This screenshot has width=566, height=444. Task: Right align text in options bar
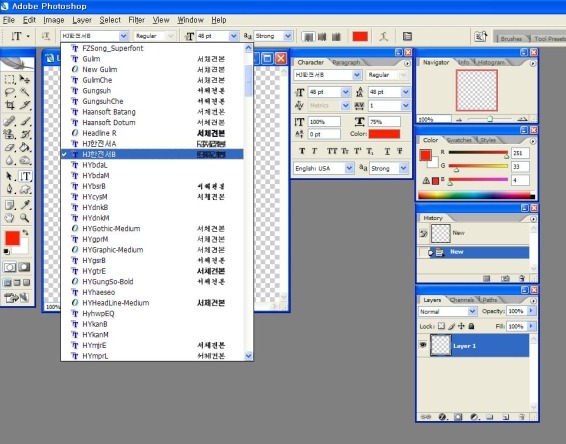336,36
